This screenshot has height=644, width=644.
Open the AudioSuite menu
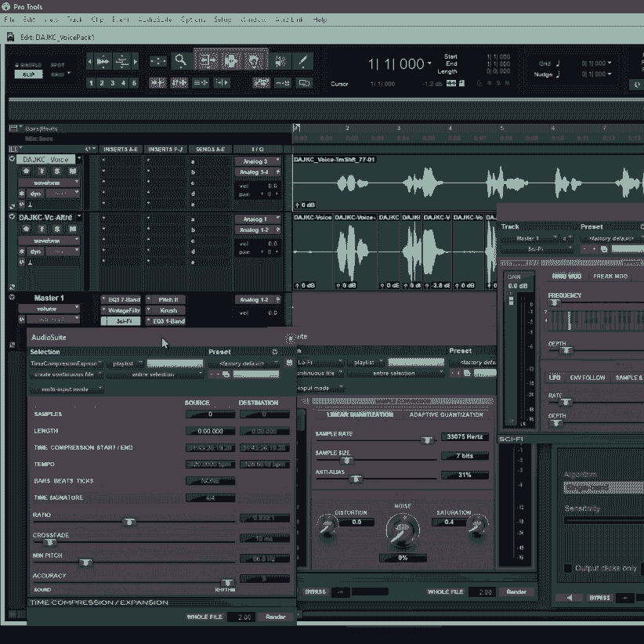click(x=156, y=19)
